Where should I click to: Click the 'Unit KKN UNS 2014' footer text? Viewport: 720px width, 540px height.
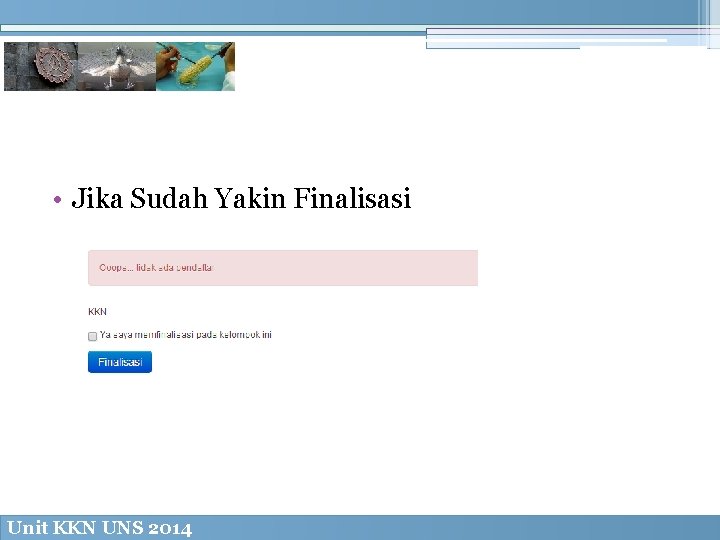[99, 528]
